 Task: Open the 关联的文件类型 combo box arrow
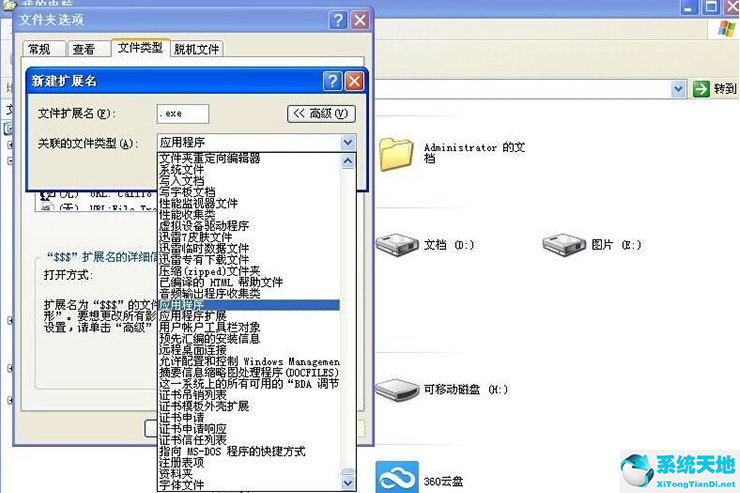348,142
